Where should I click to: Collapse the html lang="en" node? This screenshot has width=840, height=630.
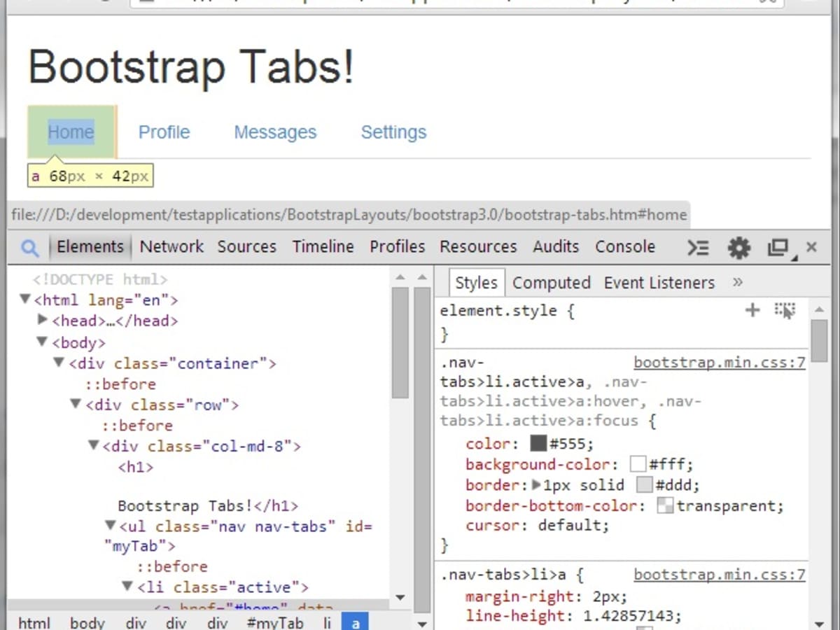(x=25, y=300)
